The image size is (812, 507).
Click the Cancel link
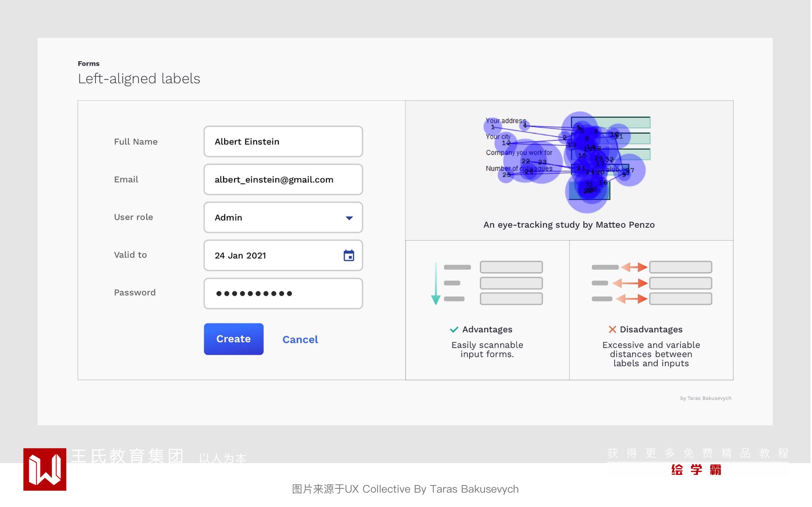click(301, 340)
